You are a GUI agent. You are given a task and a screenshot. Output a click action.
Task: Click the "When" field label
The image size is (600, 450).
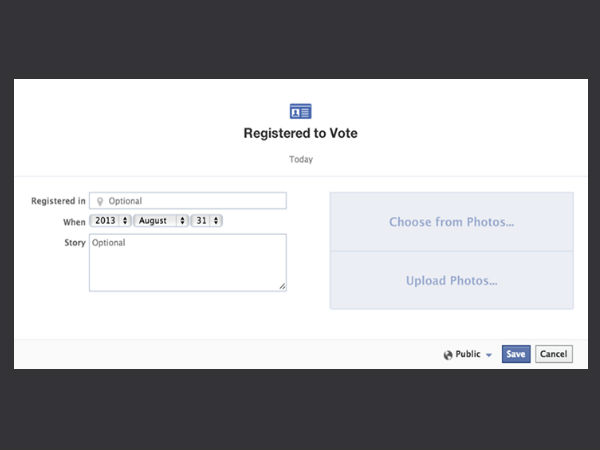click(74, 220)
